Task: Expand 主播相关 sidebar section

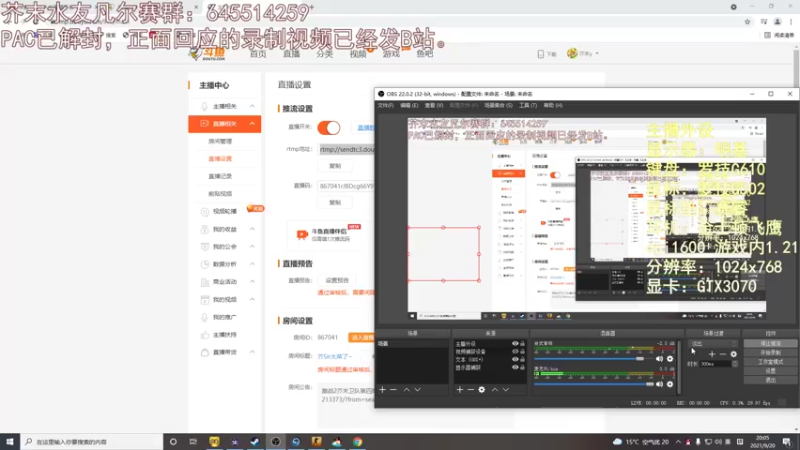Action: click(x=252, y=106)
